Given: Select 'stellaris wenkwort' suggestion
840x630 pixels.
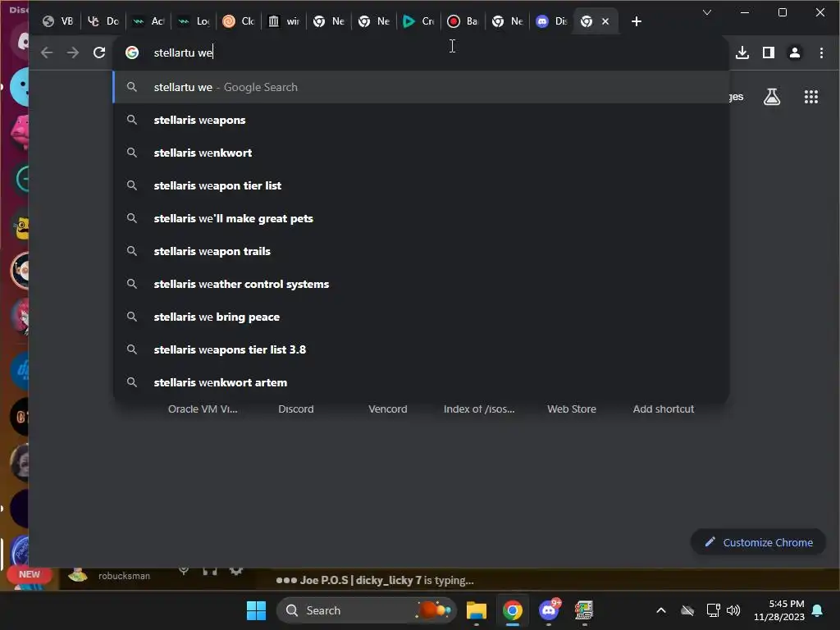Looking at the screenshot, I should pyautogui.click(x=421, y=153).
